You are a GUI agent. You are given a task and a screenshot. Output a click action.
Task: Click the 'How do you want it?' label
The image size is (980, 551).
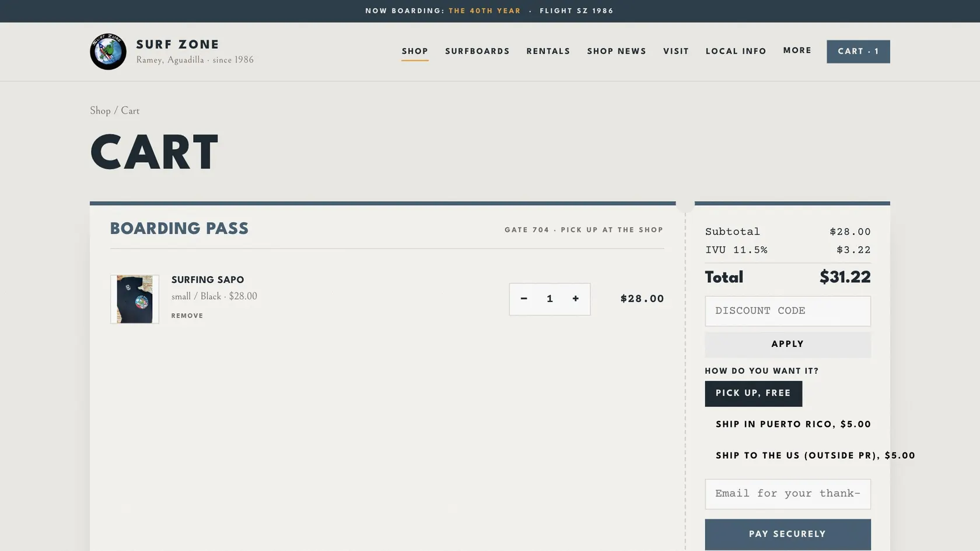point(762,371)
